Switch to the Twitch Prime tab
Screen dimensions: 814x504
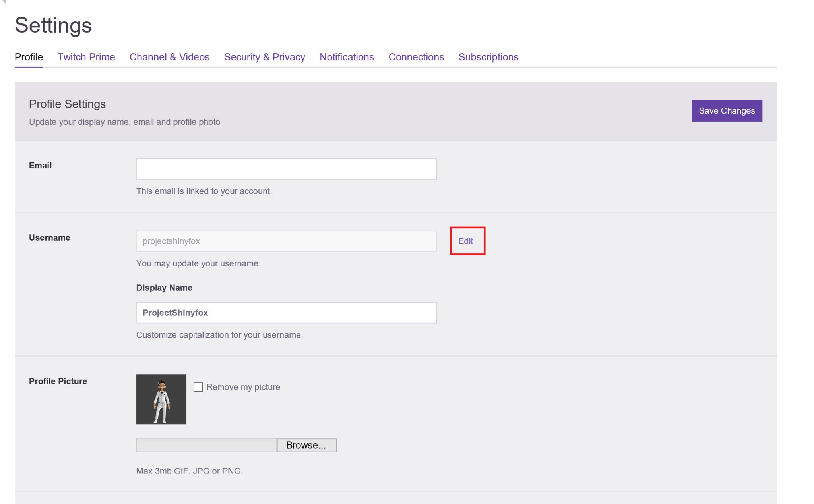pos(86,57)
